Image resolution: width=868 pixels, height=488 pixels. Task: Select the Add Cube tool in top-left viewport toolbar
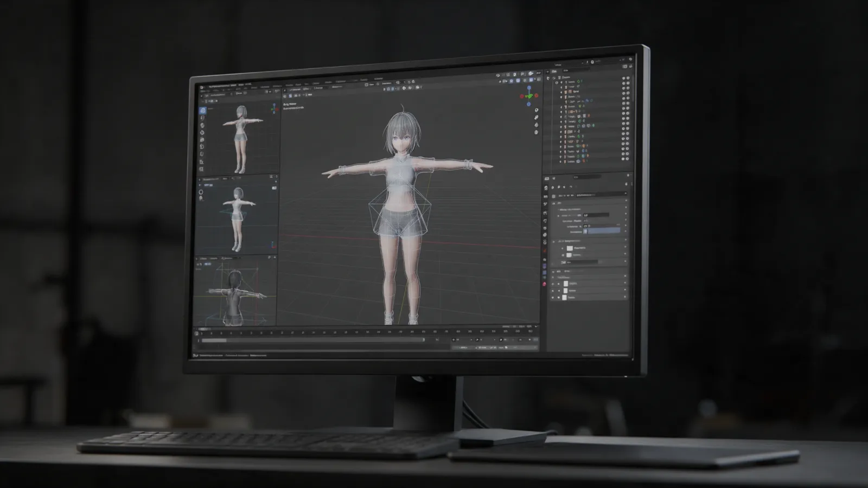(202, 169)
